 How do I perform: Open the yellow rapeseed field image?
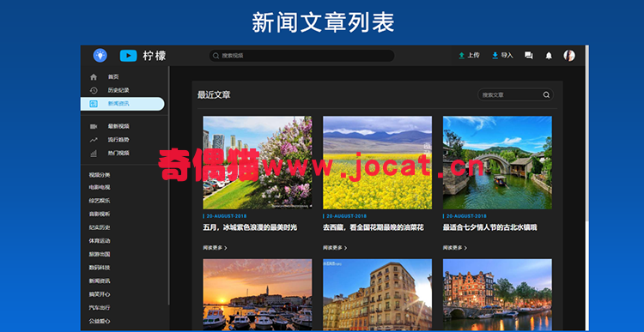(x=377, y=162)
